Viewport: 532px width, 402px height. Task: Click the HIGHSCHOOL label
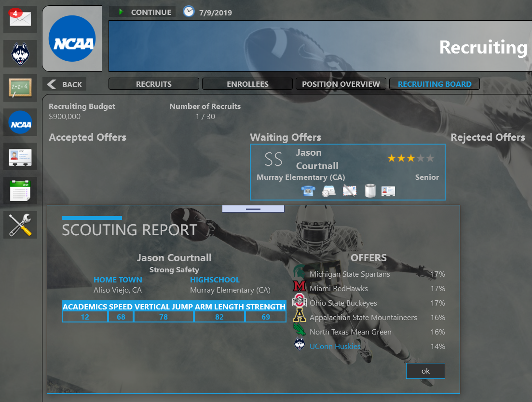(215, 280)
